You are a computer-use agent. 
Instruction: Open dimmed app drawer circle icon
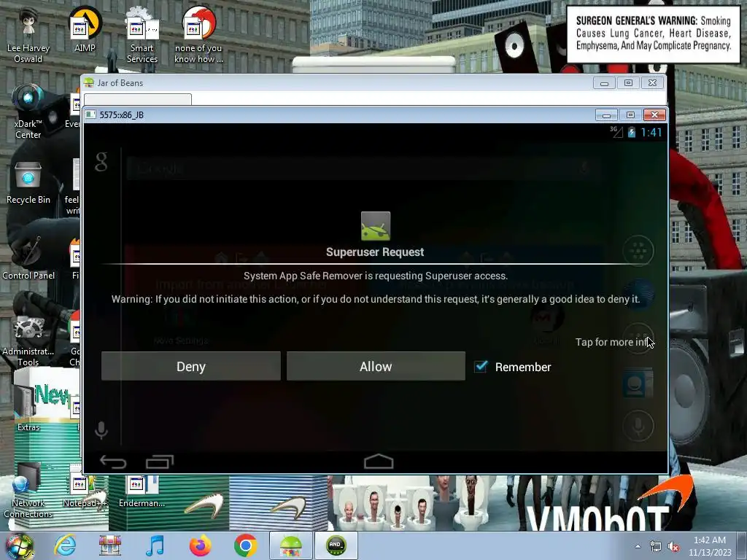pyautogui.click(x=638, y=251)
